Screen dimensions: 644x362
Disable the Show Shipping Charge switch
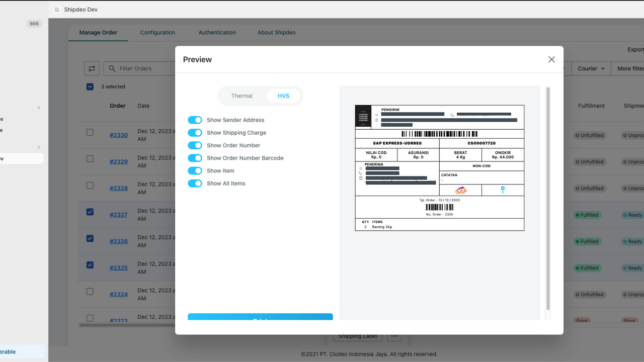[x=195, y=133]
